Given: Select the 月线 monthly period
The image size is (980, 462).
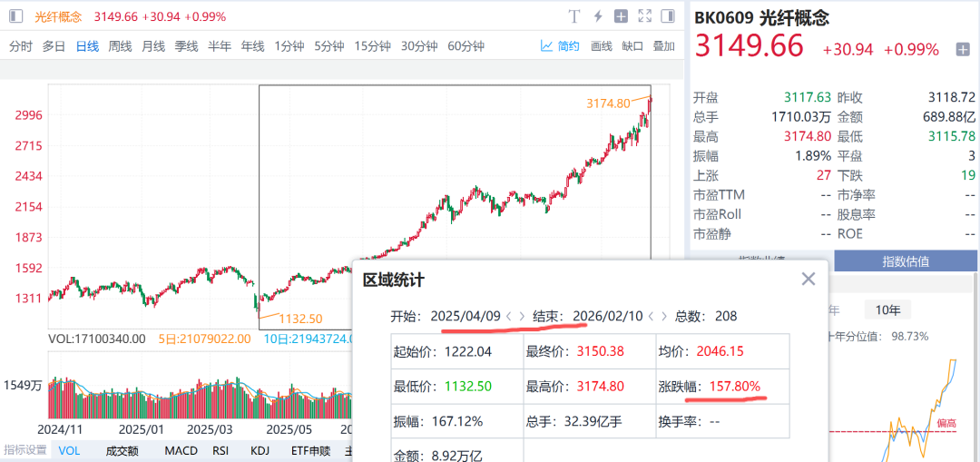Looking at the screenshot, I should pos(153,46).
